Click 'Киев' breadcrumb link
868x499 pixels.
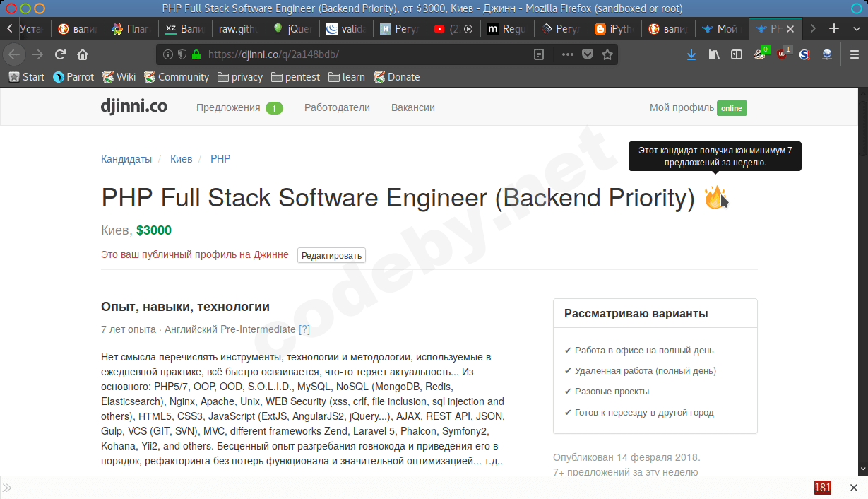pyautogui.click(x=181, y=159)
